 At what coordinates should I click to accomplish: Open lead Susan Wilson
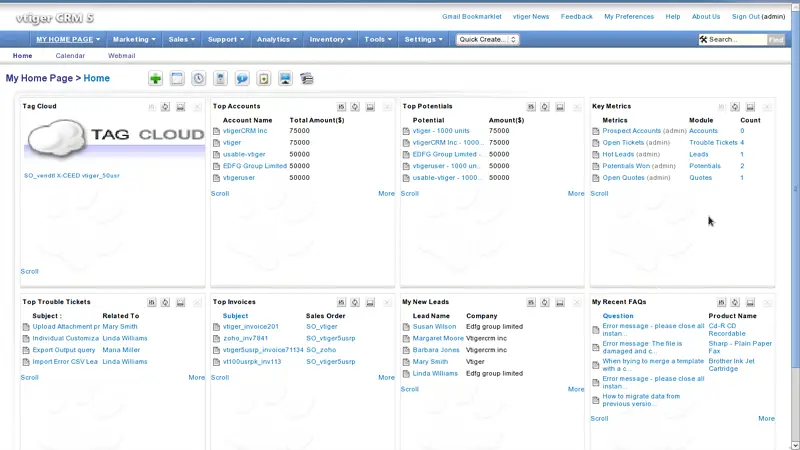point(434,327)
